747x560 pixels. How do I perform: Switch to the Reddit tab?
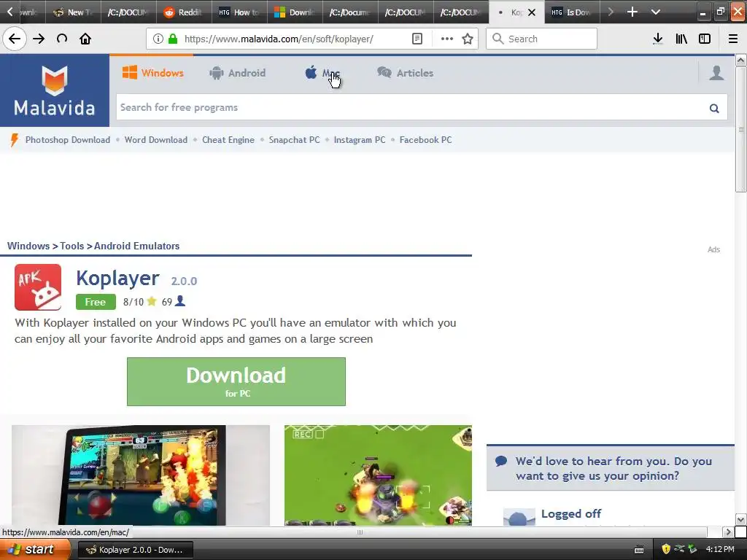click(x=184, y=12)
